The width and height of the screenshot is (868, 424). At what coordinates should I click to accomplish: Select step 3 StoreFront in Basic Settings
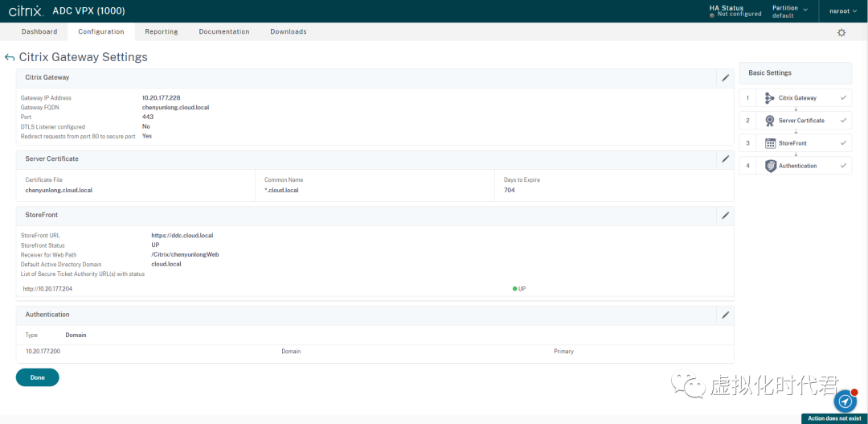pos(796,143)
